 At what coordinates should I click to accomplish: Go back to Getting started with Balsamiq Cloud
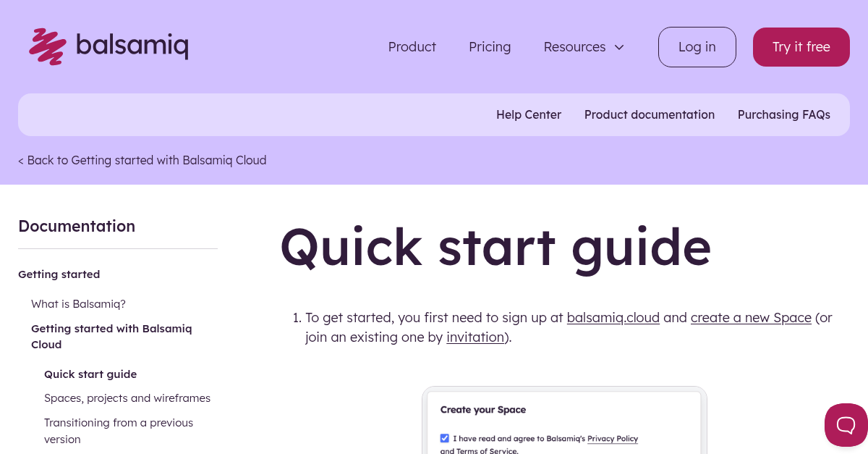[x=111, y=336]
